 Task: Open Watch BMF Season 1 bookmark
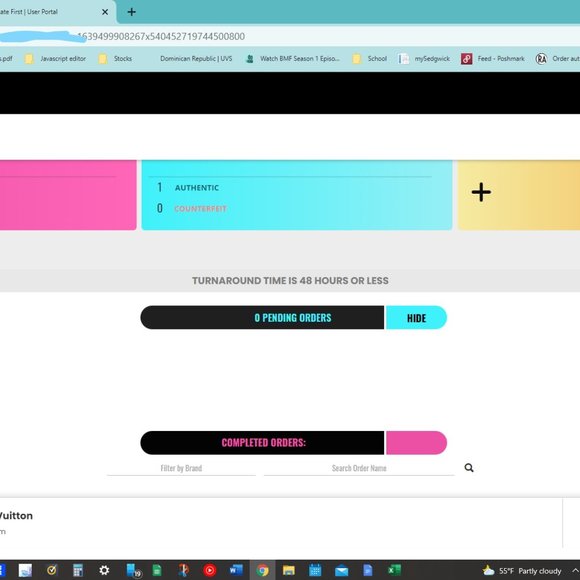click(x=293, y=58)
